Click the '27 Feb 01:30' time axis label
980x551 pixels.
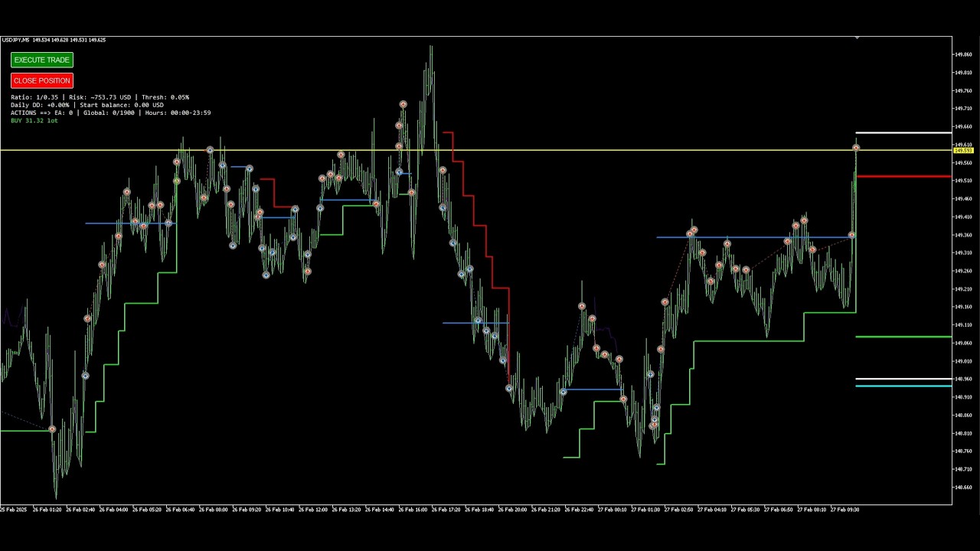pos(645,510)
